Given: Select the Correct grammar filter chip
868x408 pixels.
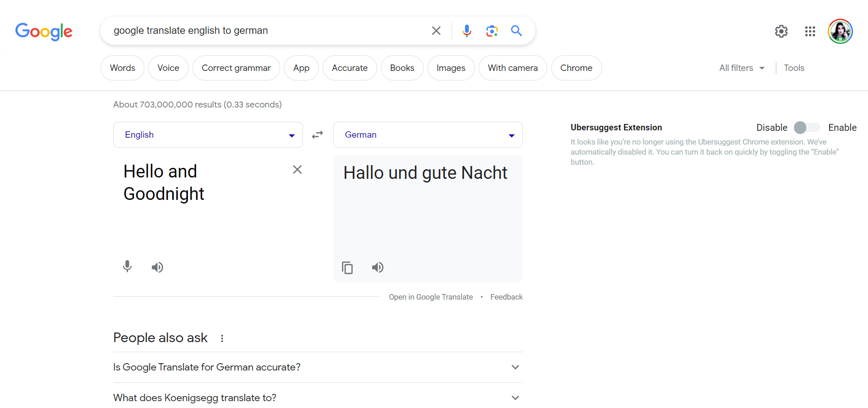Looking at the screenshot, I should pyautogui.click(x=236, y=68).
